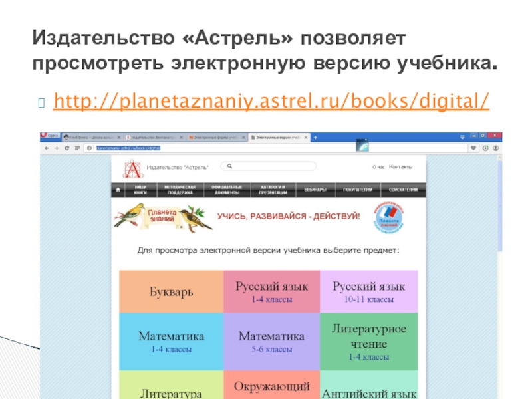Select 'Математика 1-4 классы' tile

(x=172, y=341)
